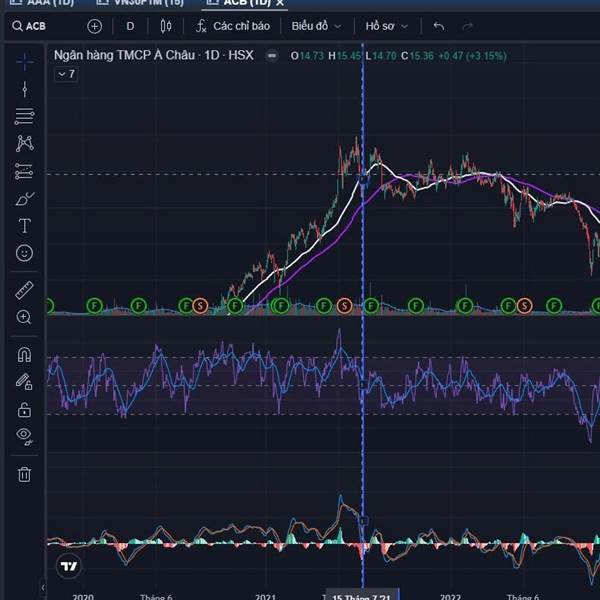Redo the chart action

tap(467, 26)
